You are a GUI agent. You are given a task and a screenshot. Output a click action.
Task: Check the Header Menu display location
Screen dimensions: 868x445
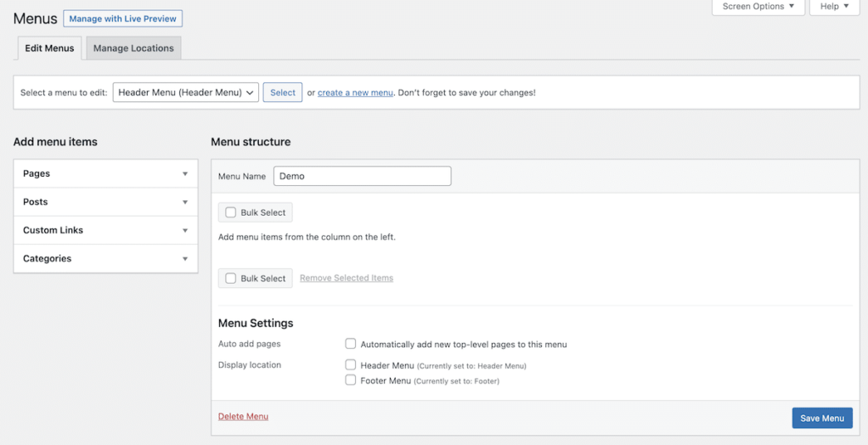(x=351, y=365)
